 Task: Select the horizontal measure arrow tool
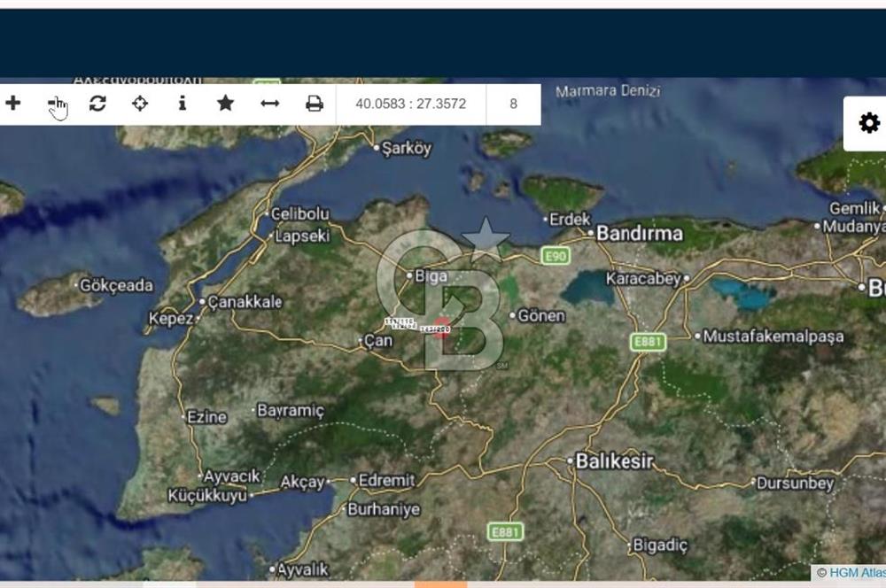pyautogui.click(x=269, y=104)
